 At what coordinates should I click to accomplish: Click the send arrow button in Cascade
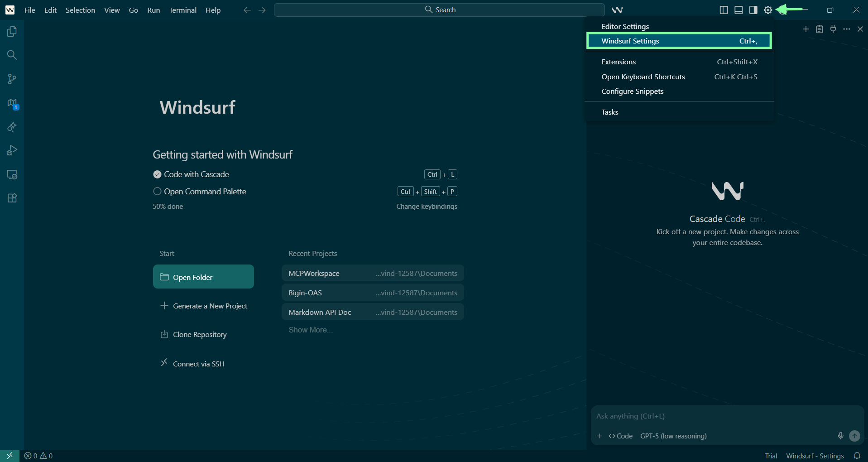pos(854,436)
